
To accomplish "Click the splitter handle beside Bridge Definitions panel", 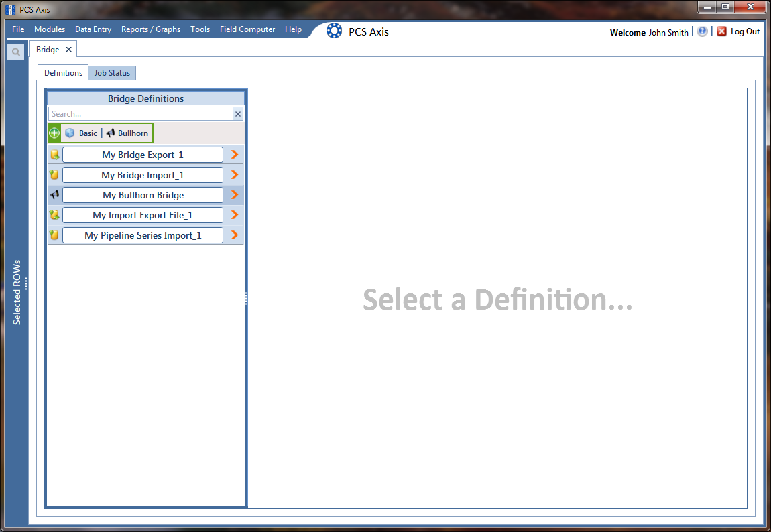I will tap(246, 298).
